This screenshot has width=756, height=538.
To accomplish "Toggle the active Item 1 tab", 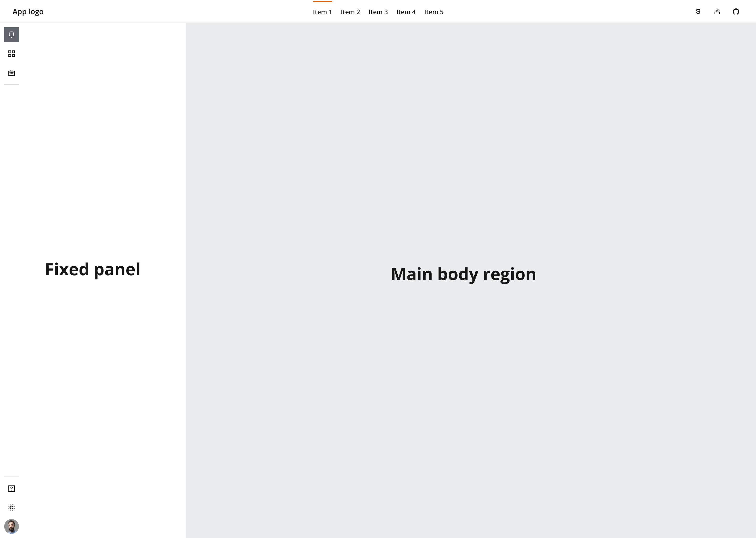I will [x=322, y=12].
